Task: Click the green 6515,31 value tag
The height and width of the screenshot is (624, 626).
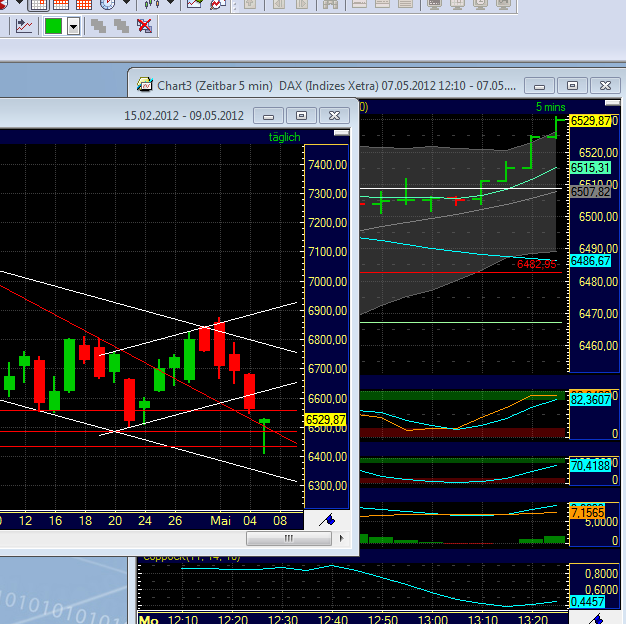Action: [x=590, y=168]
